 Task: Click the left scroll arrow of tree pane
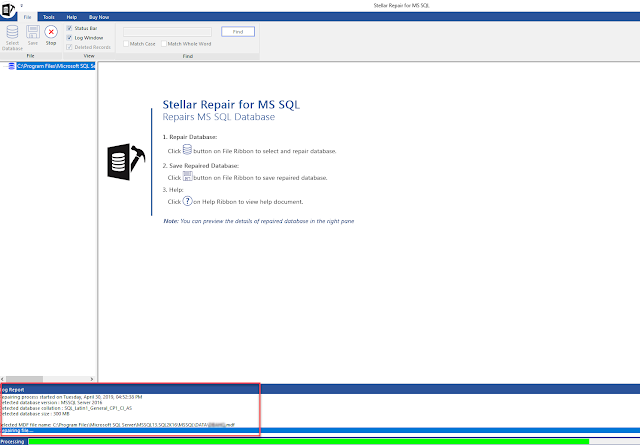(x=3, y=379)
